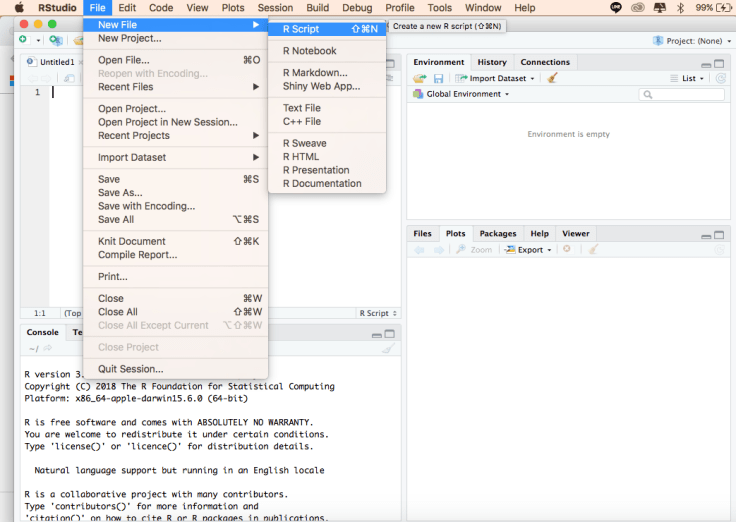736x522 pixels.
Task: Choose R Documentation entry
Action: tap(327, 184)
